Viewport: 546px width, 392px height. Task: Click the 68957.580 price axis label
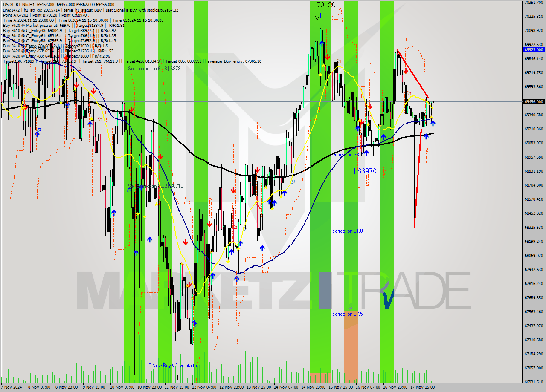pyautogui.click(x=534, y=157)
